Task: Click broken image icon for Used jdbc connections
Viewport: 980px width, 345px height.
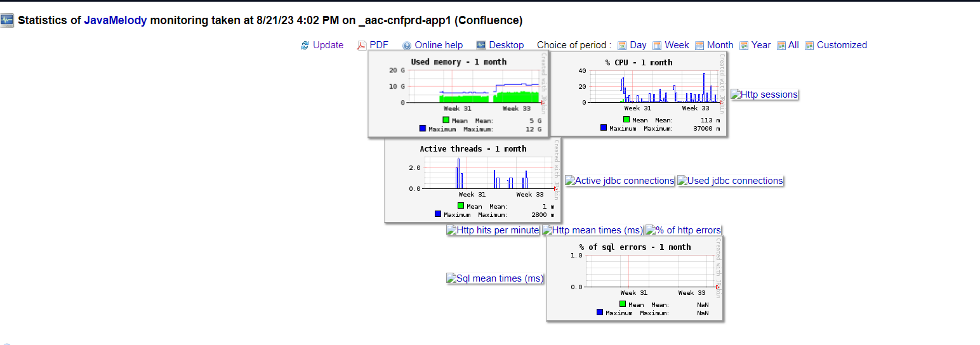Action: click(x=683, y=181)
